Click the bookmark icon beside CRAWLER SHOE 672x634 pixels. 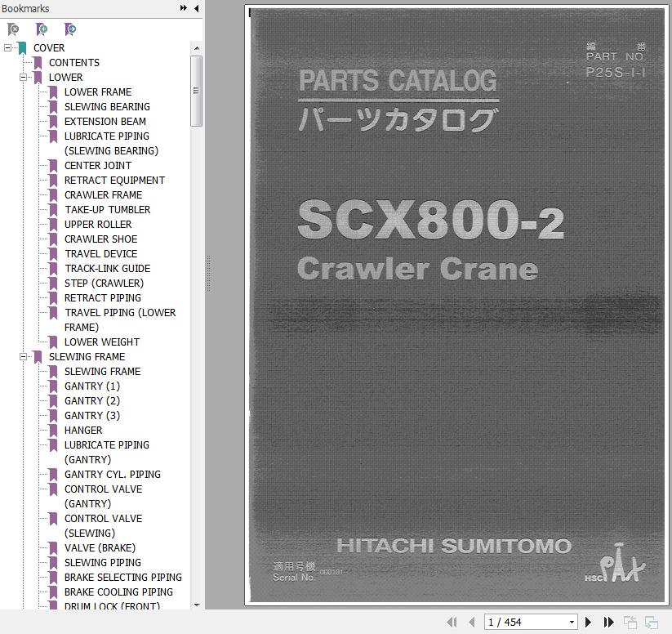click(x=53, y=239)
